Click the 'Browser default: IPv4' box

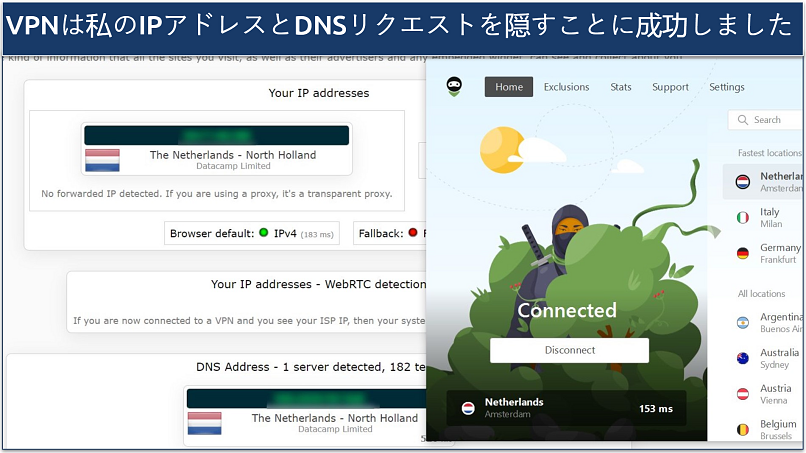tap(252, 233)
